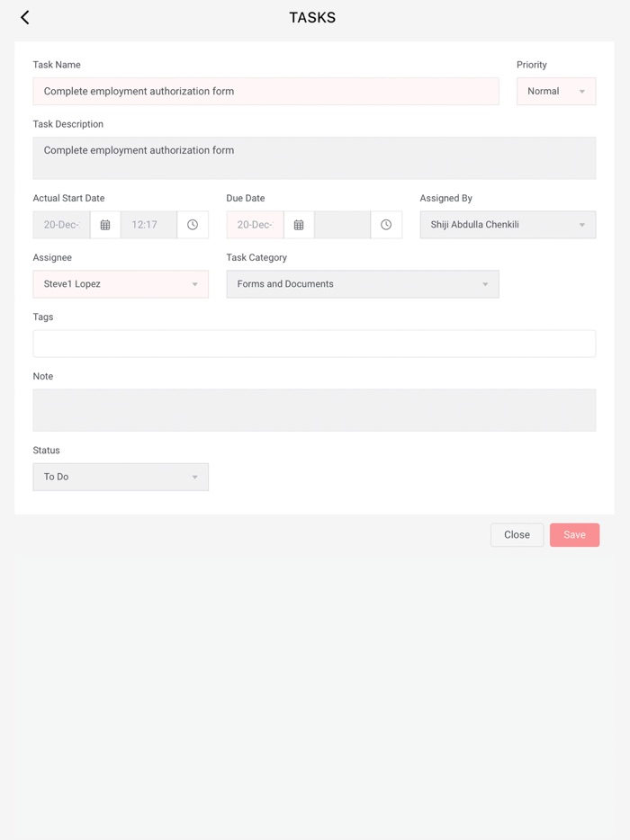630x840 pixels.
Task: Open the Assignee dropdown
Action: point(121,284)
